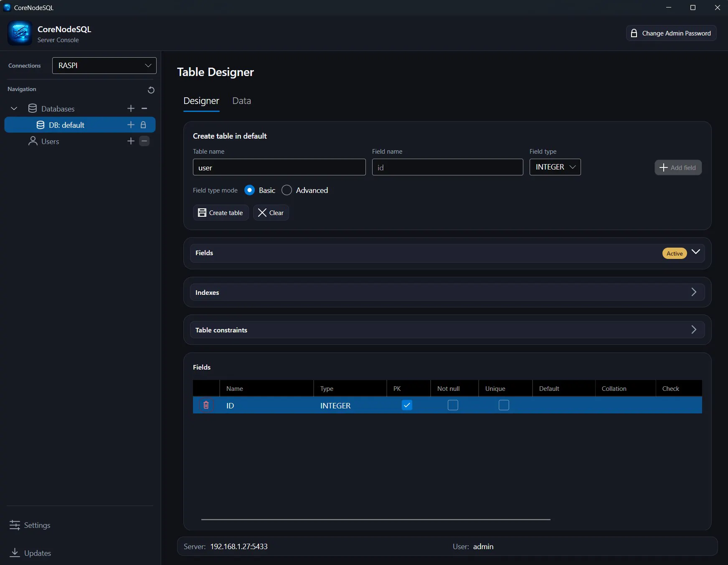Add table to DB: default with plus
This screenshot has width=728, height=565.
[131, 125]
